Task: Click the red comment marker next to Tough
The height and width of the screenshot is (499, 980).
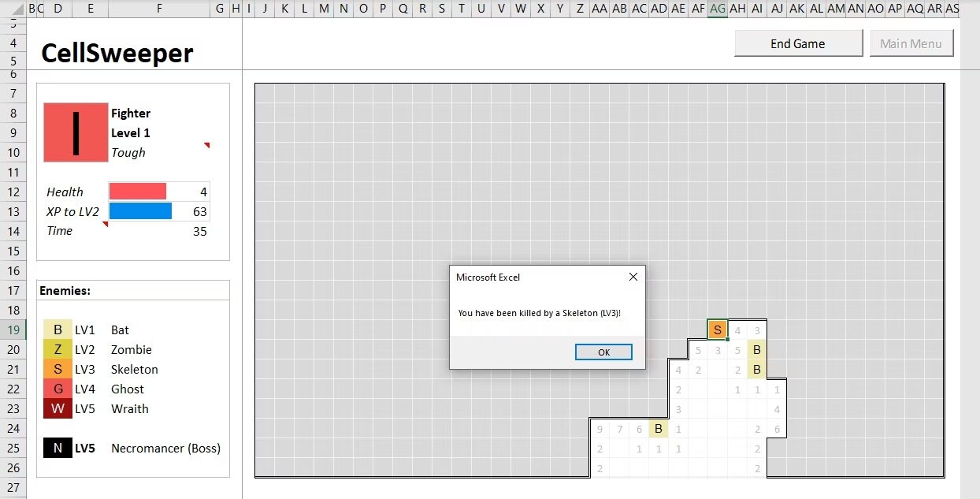Action: coord(207,145)
